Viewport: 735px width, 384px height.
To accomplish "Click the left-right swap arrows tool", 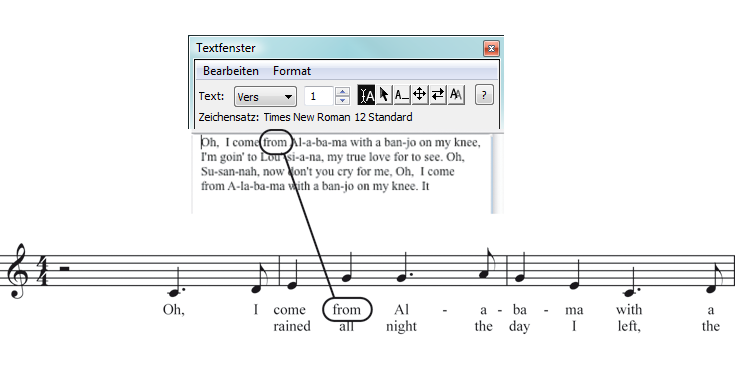I will (438, 95).
